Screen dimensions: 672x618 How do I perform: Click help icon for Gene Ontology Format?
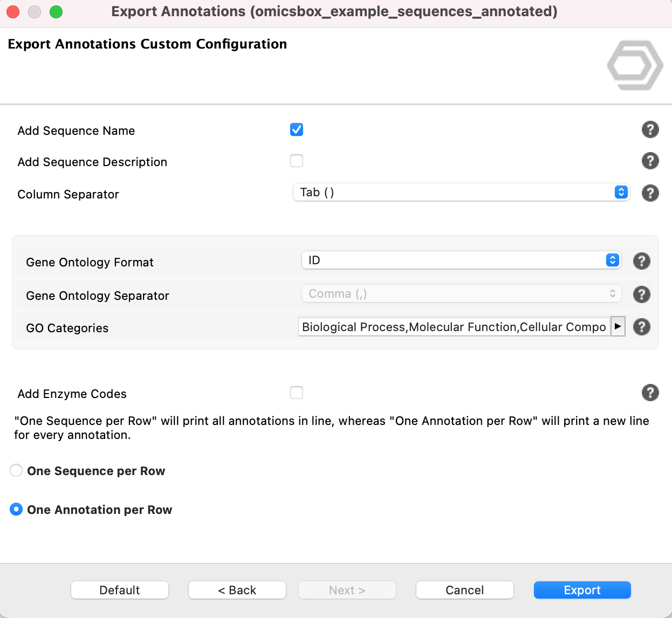(641, 261)
